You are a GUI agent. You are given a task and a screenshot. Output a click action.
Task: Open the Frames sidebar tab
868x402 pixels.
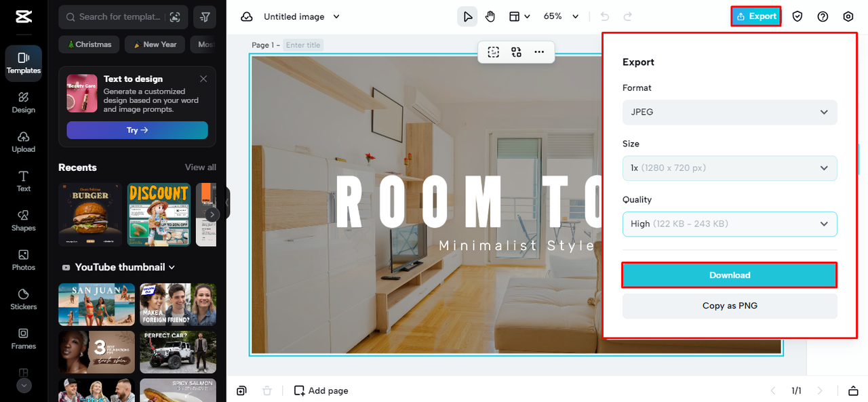(x=24, y=339)
